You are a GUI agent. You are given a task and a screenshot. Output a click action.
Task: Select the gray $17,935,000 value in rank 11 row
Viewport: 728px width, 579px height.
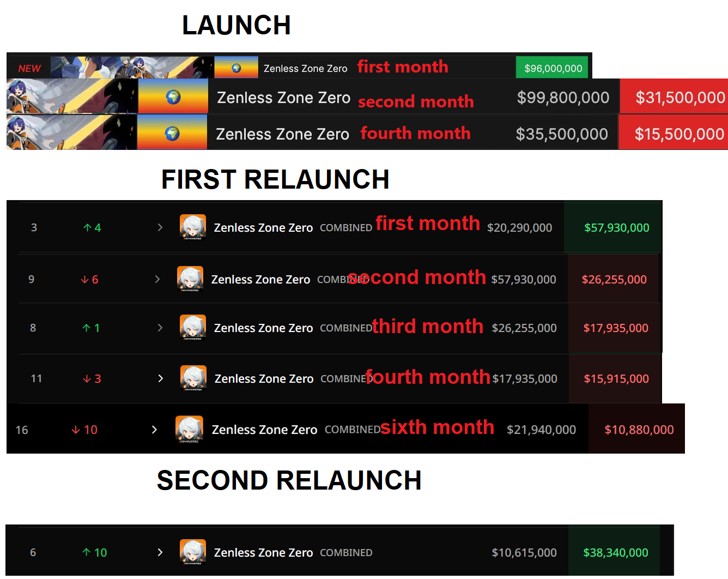point(525,379)
